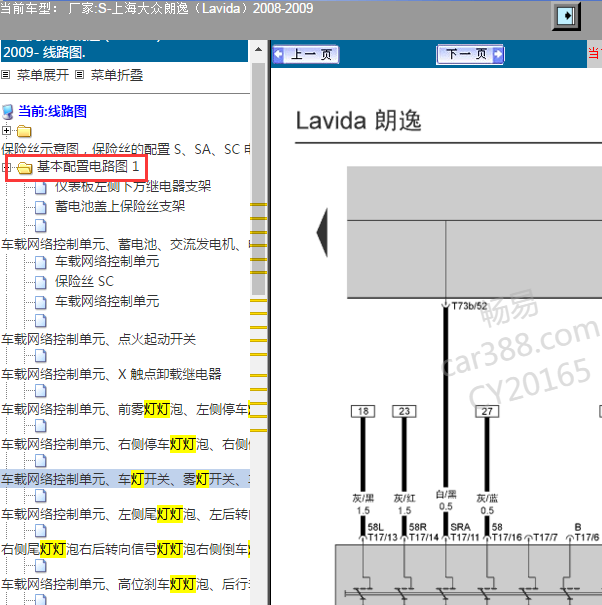
Task: Click the 菜单折叠 list icon
Action: [79, 75]
